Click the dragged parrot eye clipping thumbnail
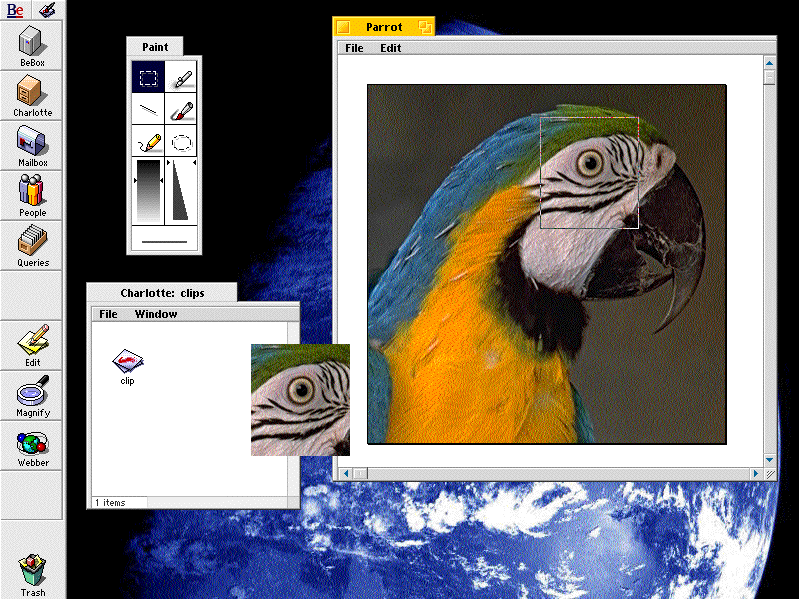 point(300,400)
